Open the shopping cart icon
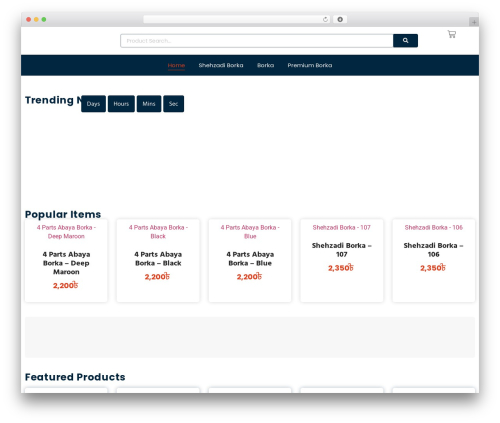The width and height of the screenshot is (500, 423). tap(452, 34)
